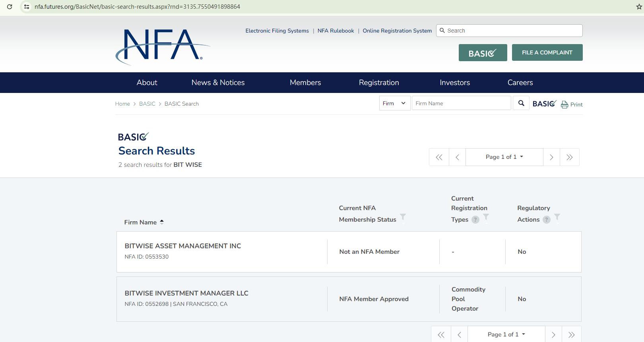
Task: Focus the site Search field
Action: (x=509, y=31)
